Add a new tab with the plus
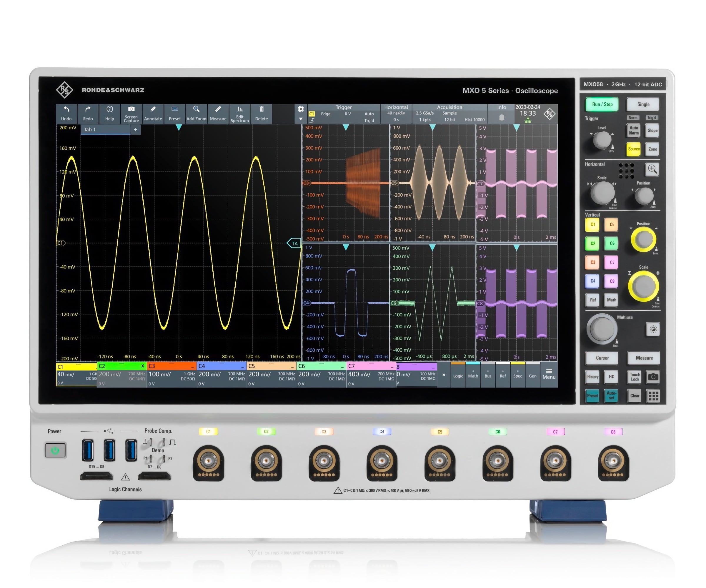The width and height of the screenshot is (706, 588). [136, 130]
